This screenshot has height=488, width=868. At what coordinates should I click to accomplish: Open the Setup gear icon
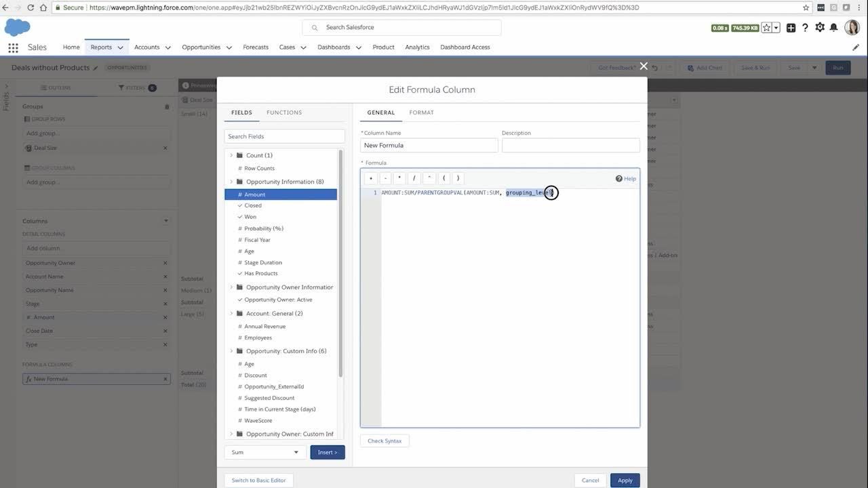820,28
